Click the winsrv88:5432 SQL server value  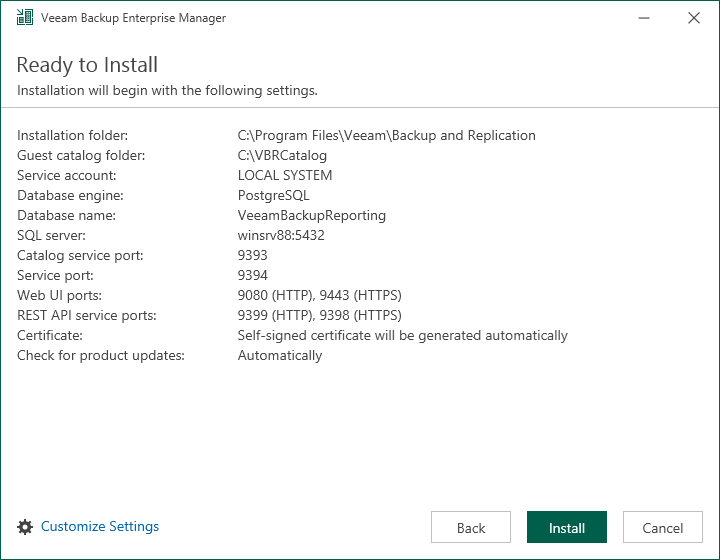click(281, 235)
